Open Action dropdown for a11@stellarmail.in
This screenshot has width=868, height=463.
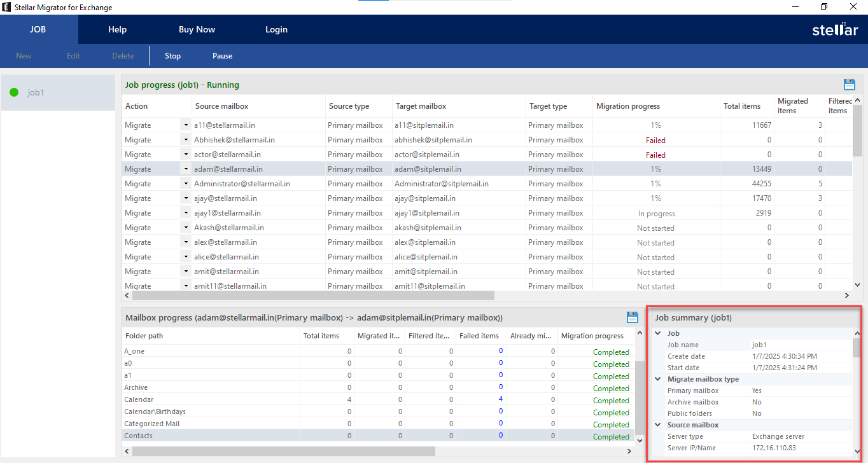[186, 125]
